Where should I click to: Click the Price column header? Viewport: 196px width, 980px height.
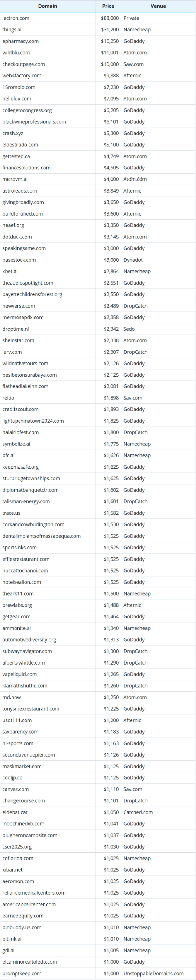click(x=108, y=6)
